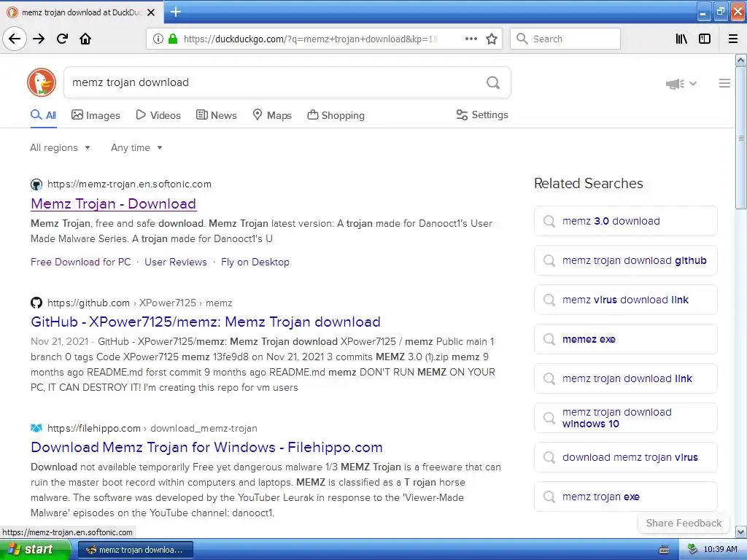The image size is (747, 560).
Task: Go forward with the browser forward arrow
Action: click(x=39, y=39)
